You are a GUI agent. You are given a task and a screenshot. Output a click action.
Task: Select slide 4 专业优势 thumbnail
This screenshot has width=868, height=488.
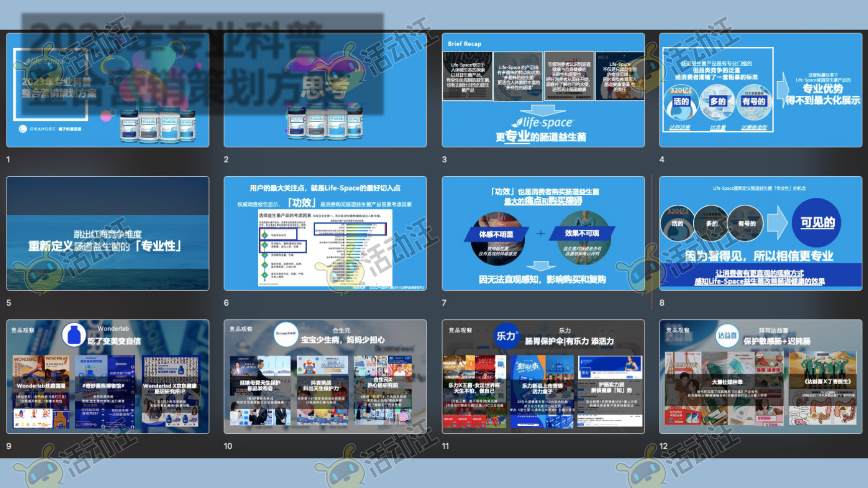761,90
